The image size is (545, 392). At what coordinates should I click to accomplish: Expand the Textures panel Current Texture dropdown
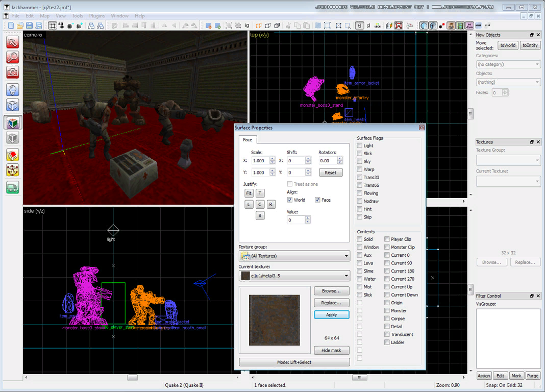(508, 181)
